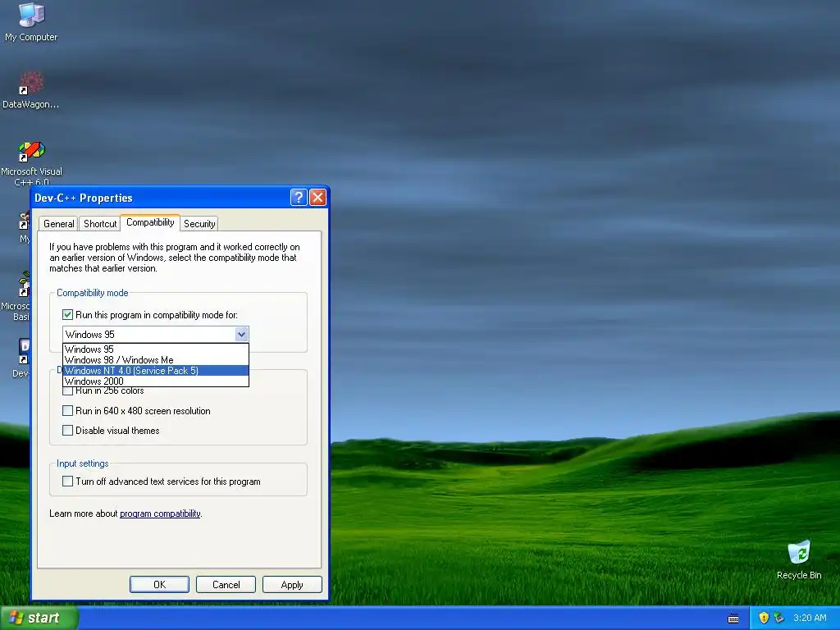This screenshot has height=630, width=840.
Task: Switch to the Shortcut tab
Action: [100, 224]
